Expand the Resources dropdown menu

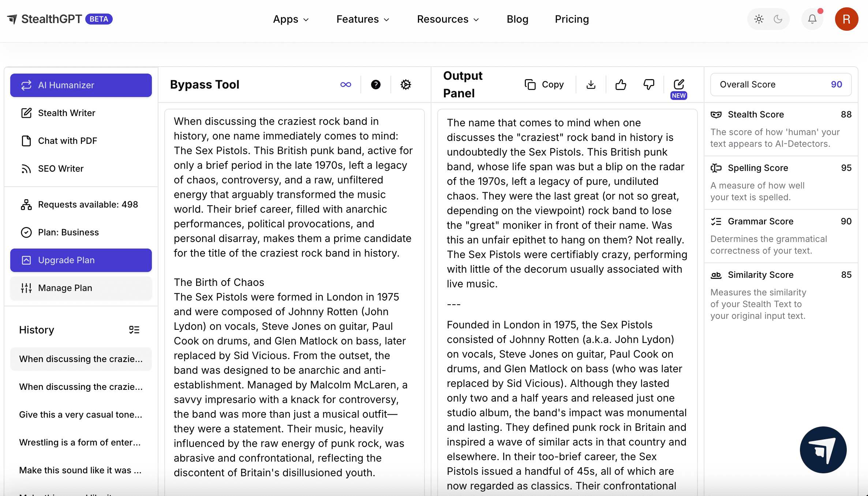point(448,19)
